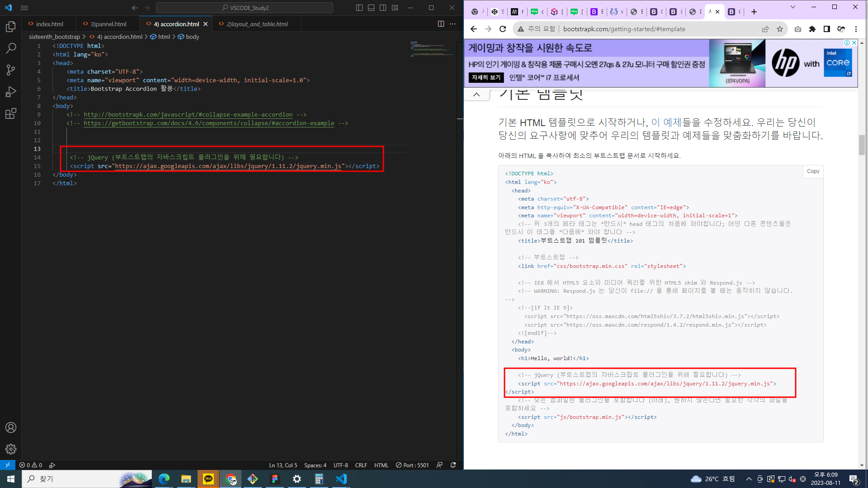Open the Extensions view
This screenshot has width=868, height=488.
(x=11, y=113)
